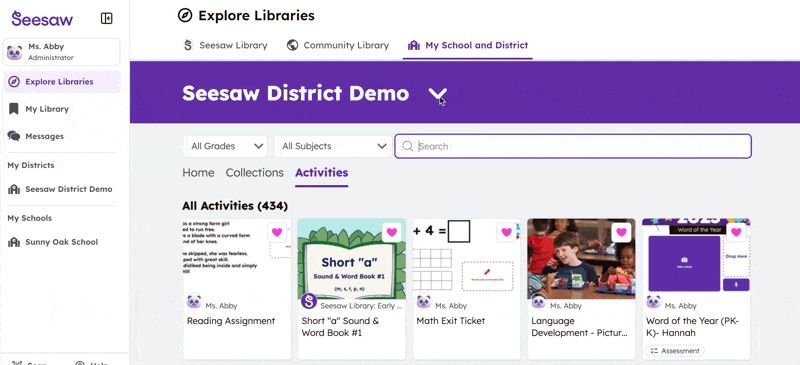Open the All Grades dropdown
The image size is (800, 365).
[x=226, y=146]
